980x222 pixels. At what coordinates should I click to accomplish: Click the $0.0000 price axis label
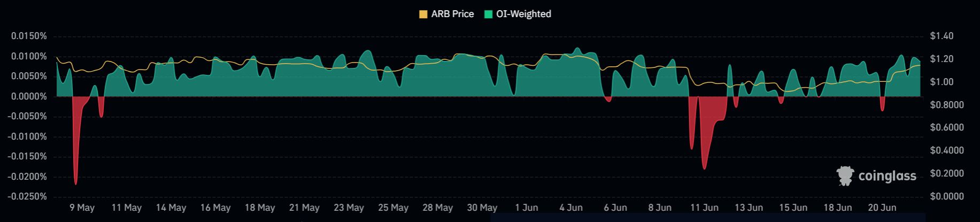[x=947, y=197]
